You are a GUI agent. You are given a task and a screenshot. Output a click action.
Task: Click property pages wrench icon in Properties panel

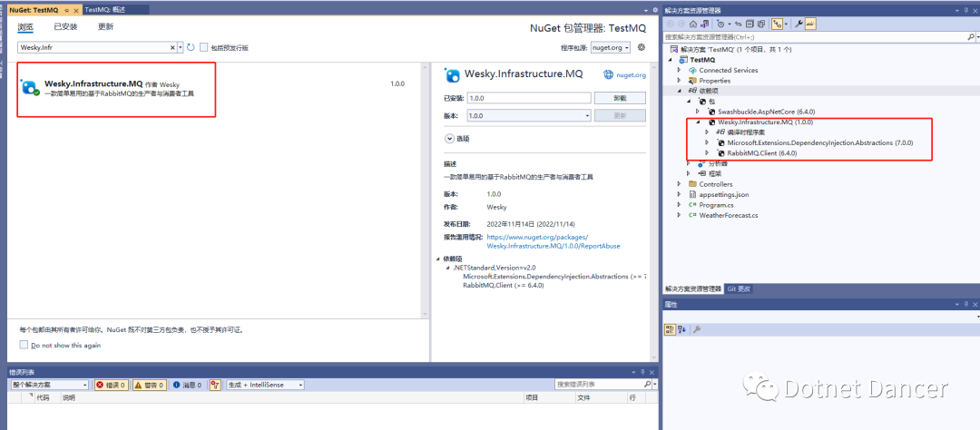(x=697, y=328)
